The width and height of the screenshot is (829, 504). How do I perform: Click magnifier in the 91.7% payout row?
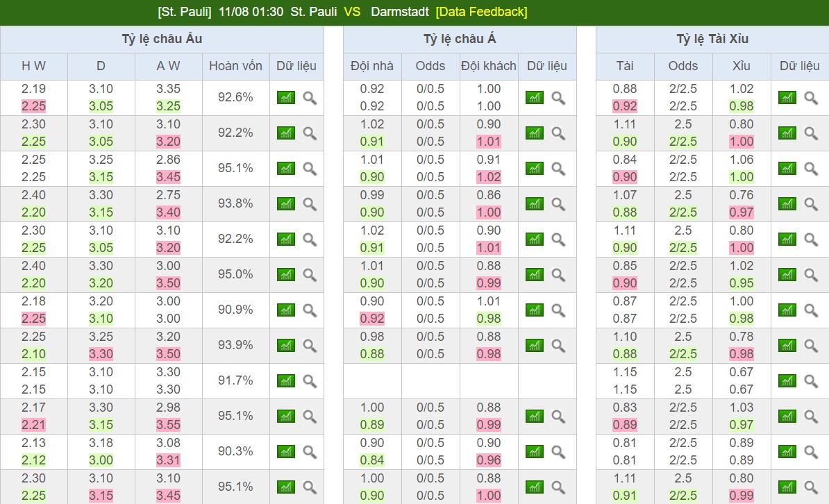click(310, 381)
